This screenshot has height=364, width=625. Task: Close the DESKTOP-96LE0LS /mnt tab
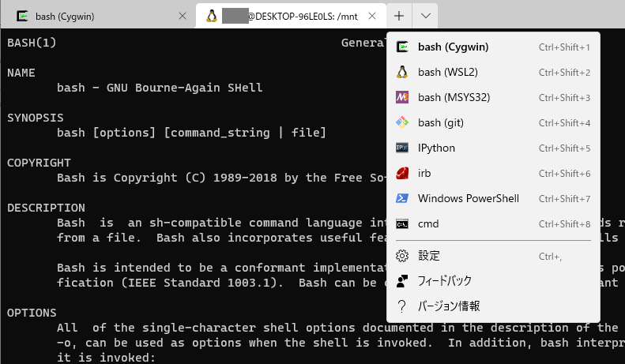tap(372, 16)
